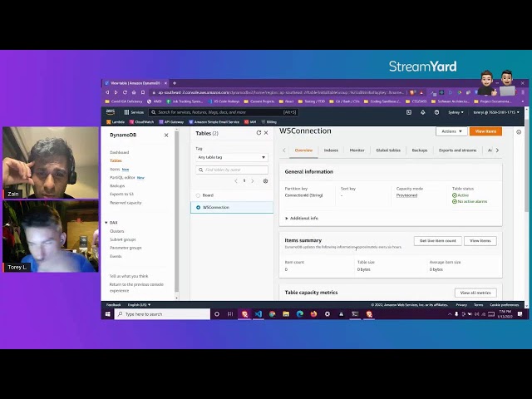Screen dimensions: 532x399
Task: Open the Any table tag dropdown
Action: pos(232,157)
